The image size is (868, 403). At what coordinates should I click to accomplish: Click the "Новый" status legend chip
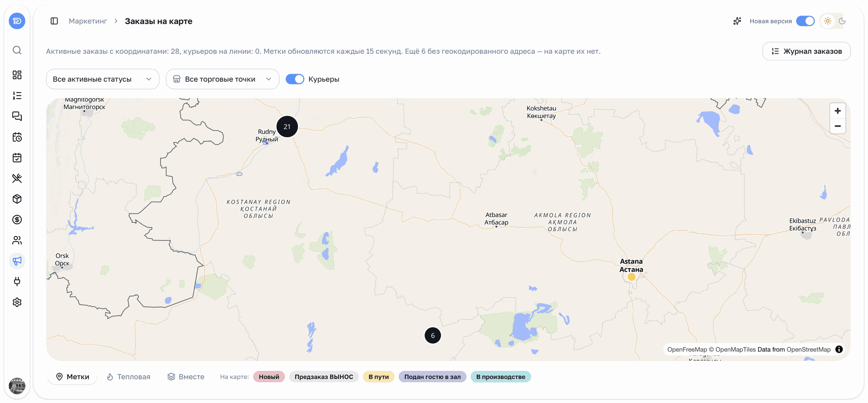269,377
